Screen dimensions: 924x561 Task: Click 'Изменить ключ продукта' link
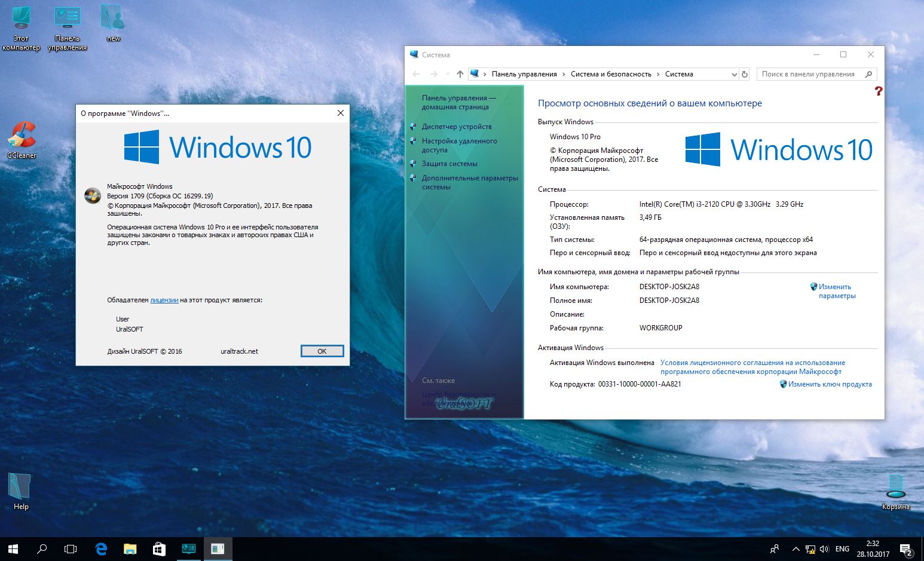point(830,384)
